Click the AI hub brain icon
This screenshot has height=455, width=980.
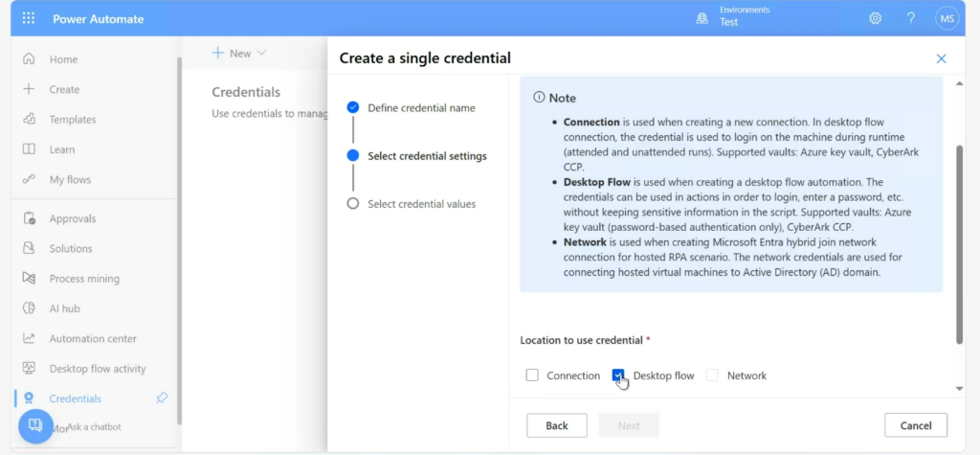[x=29, y=307]
